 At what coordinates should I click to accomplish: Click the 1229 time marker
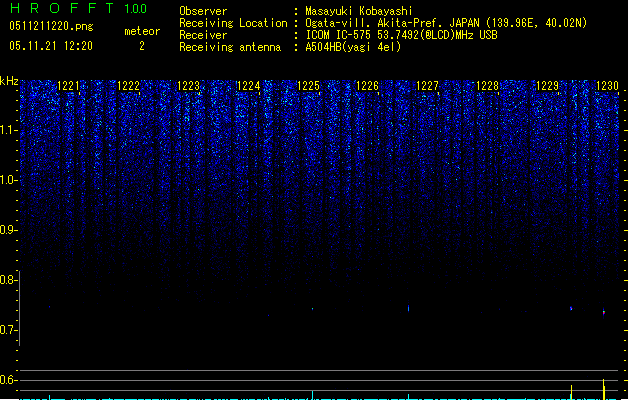click(548, 86)
